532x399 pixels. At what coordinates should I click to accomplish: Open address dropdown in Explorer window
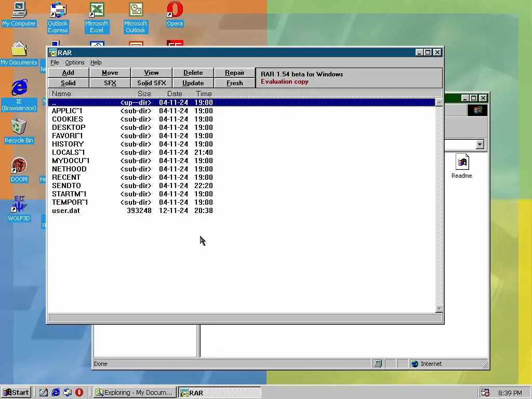tap(480, 144)
